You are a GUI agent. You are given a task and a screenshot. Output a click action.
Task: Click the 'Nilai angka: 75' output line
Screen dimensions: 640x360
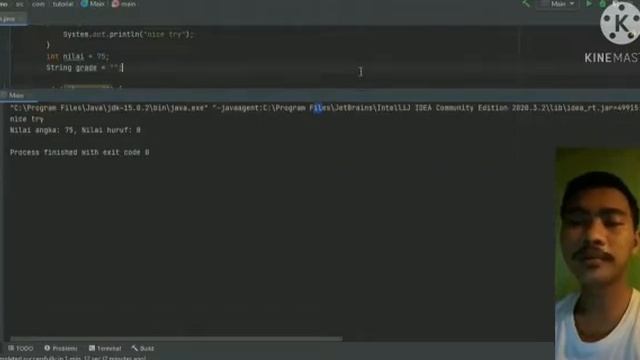pos(75,130)
